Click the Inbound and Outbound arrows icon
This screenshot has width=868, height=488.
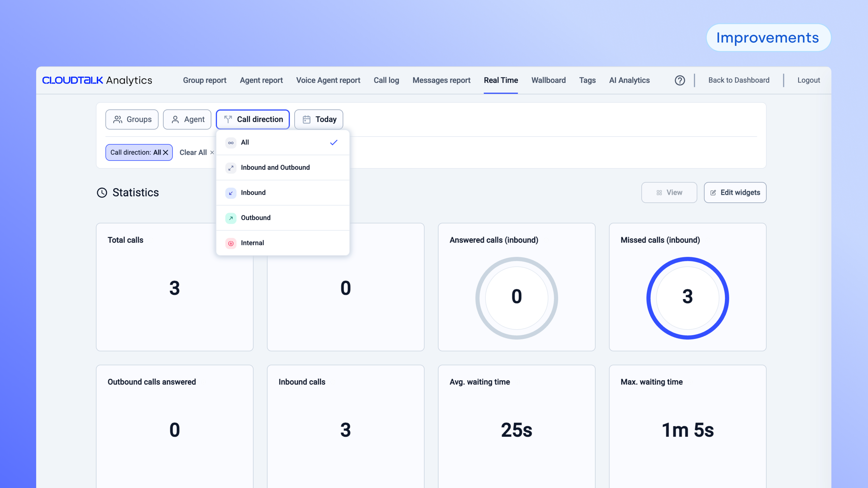pos(231,168)
